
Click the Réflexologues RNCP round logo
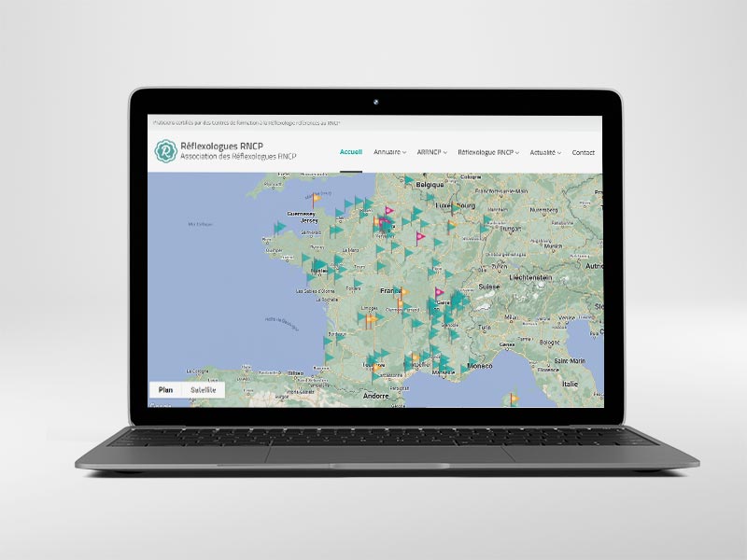point(165,150)
